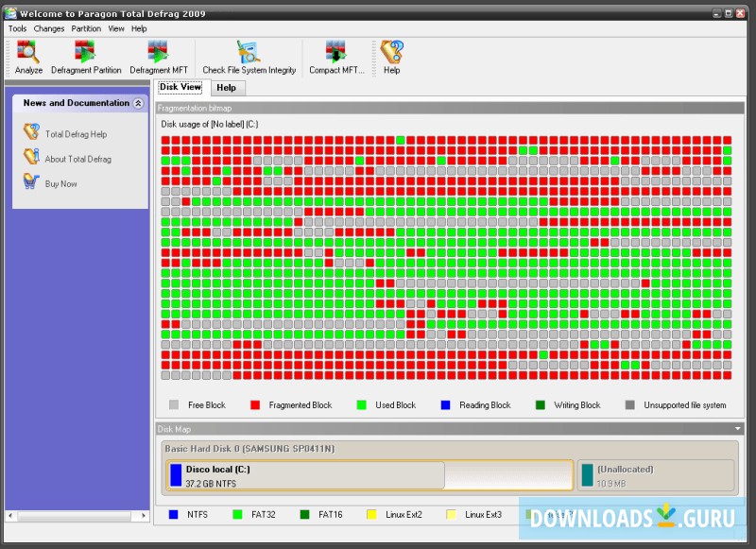
Task: Click the 37.2 GB NTFS text
Action: [211, 483]
